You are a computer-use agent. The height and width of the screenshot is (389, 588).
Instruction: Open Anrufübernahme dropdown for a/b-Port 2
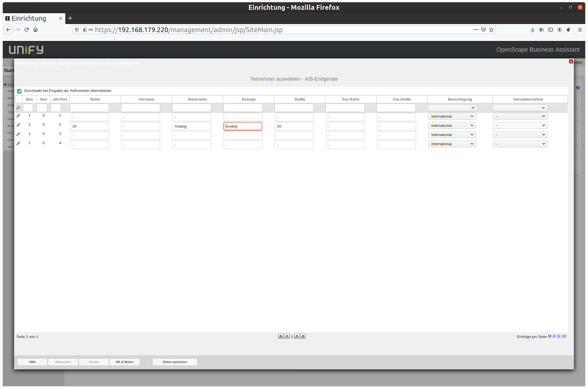[520, 125]
